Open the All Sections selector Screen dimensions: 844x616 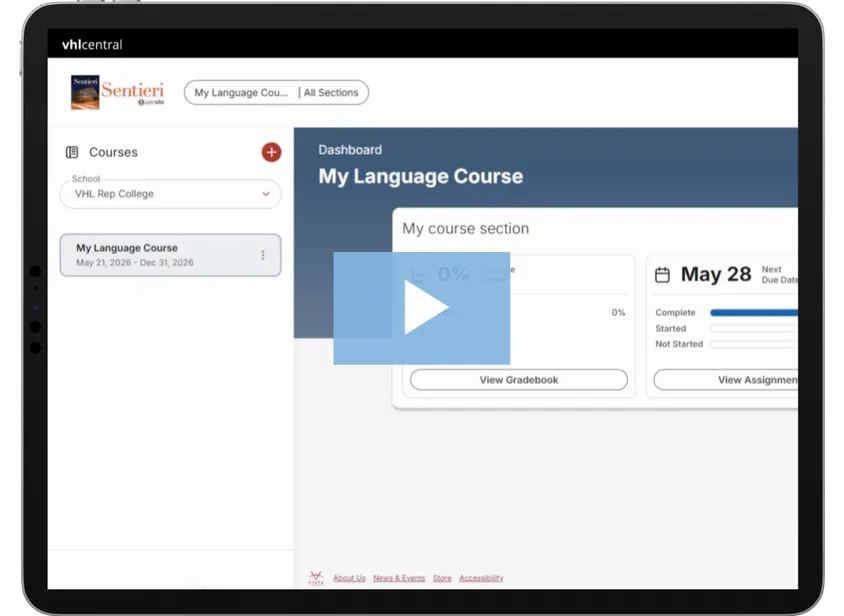pyautogui.click(x=331, y=93)
